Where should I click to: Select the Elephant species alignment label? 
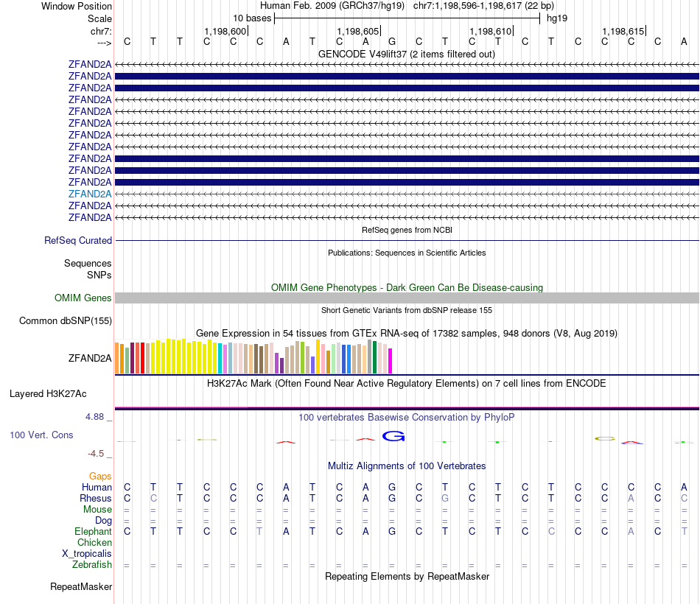(x=93, y=531)
